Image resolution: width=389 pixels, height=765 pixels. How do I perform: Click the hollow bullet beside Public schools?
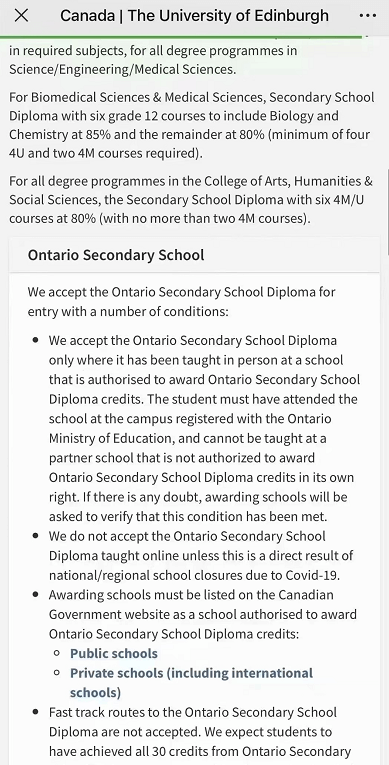click(58, 653)
